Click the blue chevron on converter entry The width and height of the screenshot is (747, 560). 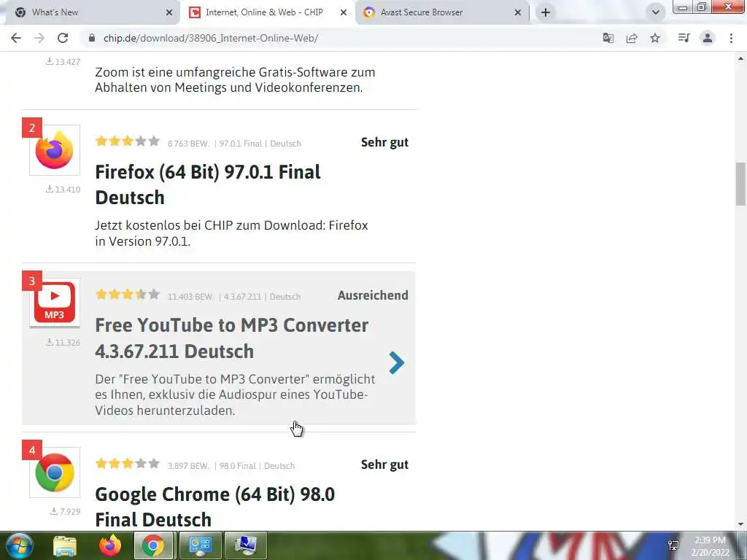click(x=396, y=363)
